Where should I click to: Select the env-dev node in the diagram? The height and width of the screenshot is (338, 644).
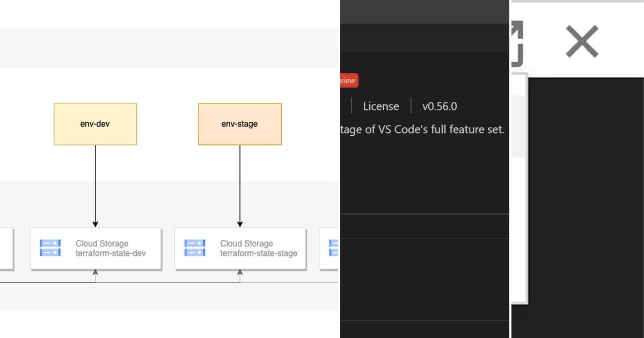(x=95, y=124)
